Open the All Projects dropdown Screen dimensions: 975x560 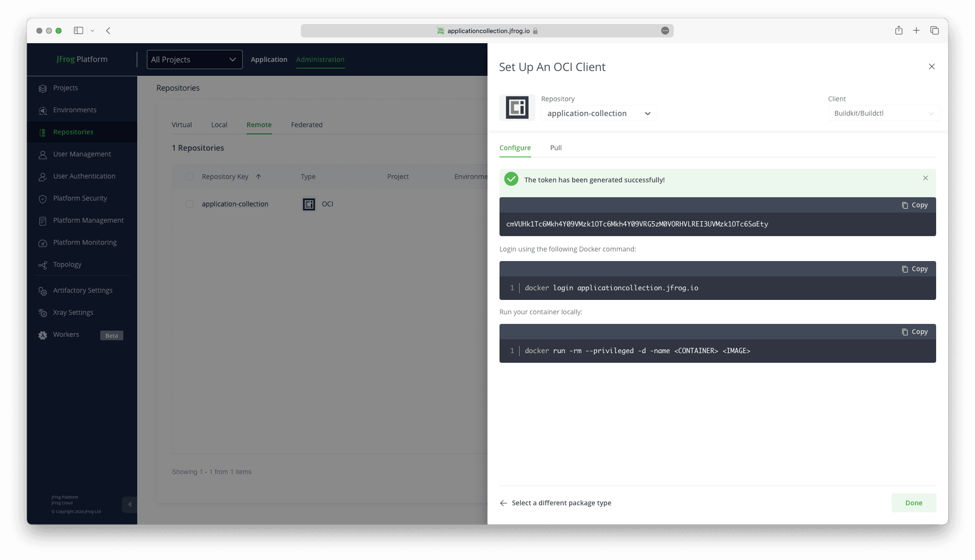point(194,60)
